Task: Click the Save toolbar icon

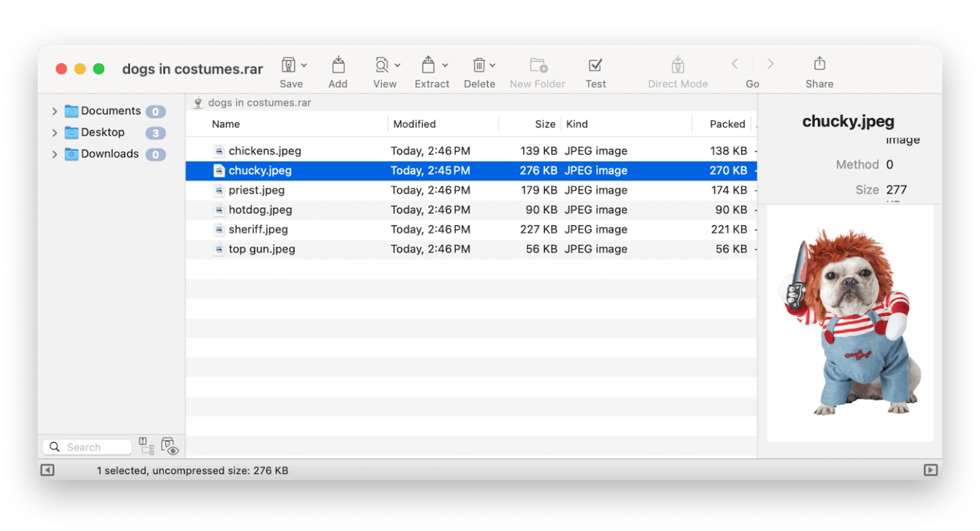Action: click(288, 65)
